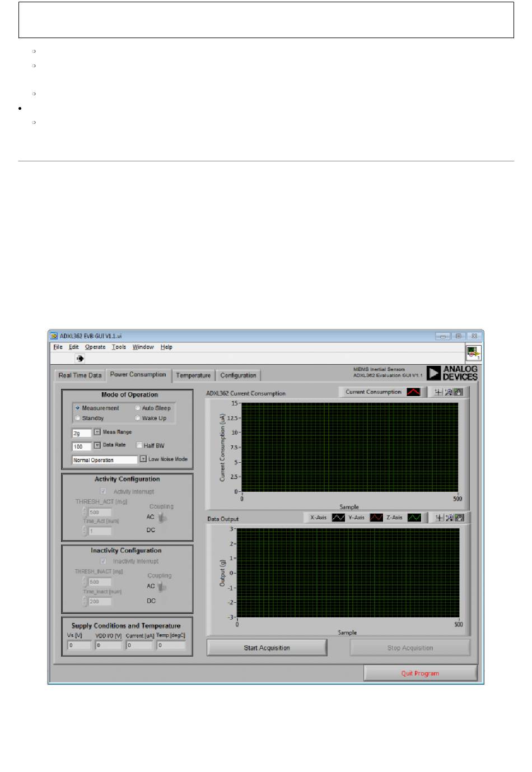Viewport: 532px width, 772px height.
Task: Select cursor tool on Data Output graph palette
Action: click(x=440, y=518)
